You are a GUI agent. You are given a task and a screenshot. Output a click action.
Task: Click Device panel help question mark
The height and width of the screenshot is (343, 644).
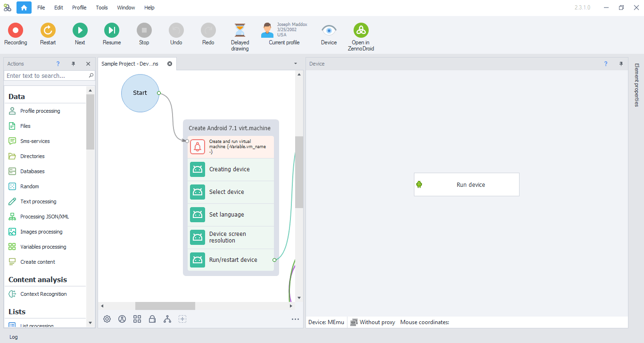click(606, 64)
